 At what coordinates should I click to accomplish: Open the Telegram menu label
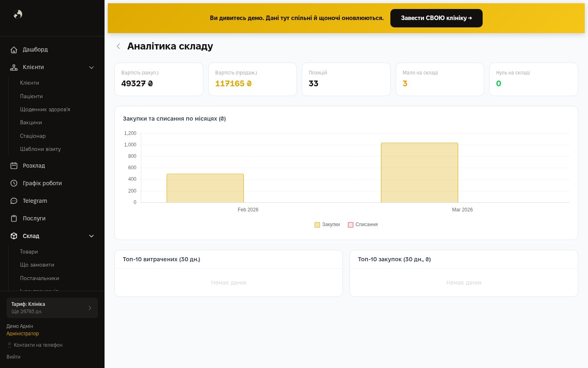[35, 201]
